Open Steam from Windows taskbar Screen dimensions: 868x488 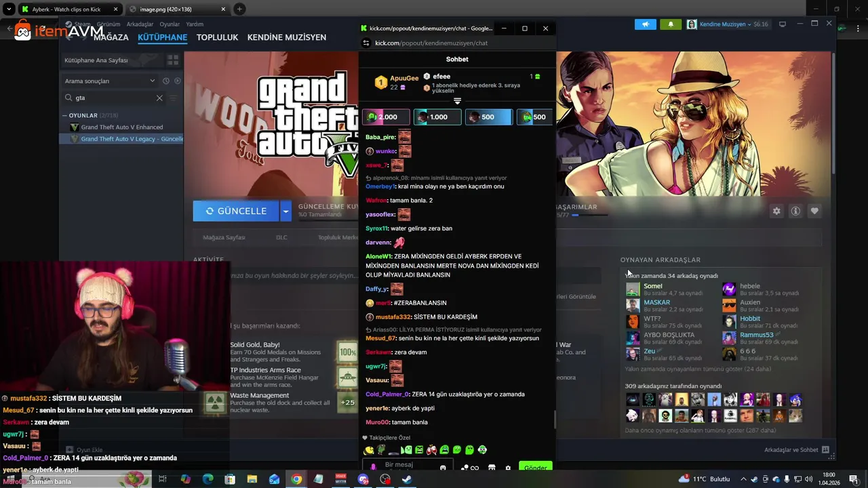pyautogui.click(x=407, y=479)
